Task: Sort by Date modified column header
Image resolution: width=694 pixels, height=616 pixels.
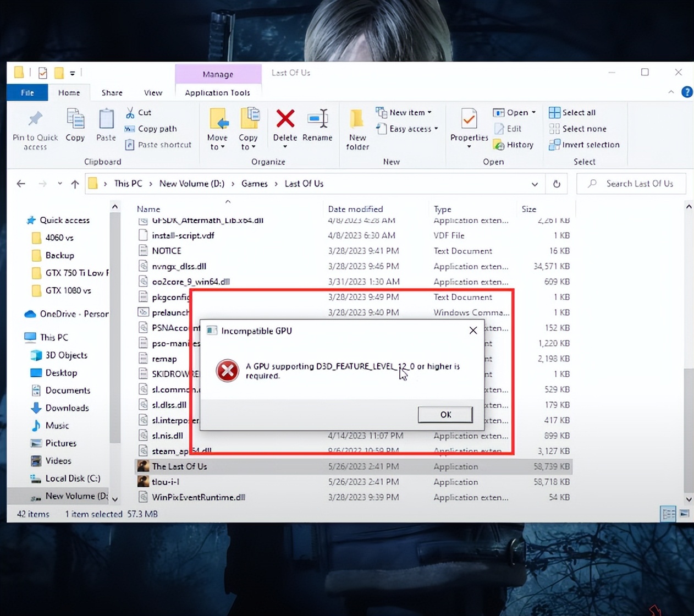Action: (x=355, y=209)
